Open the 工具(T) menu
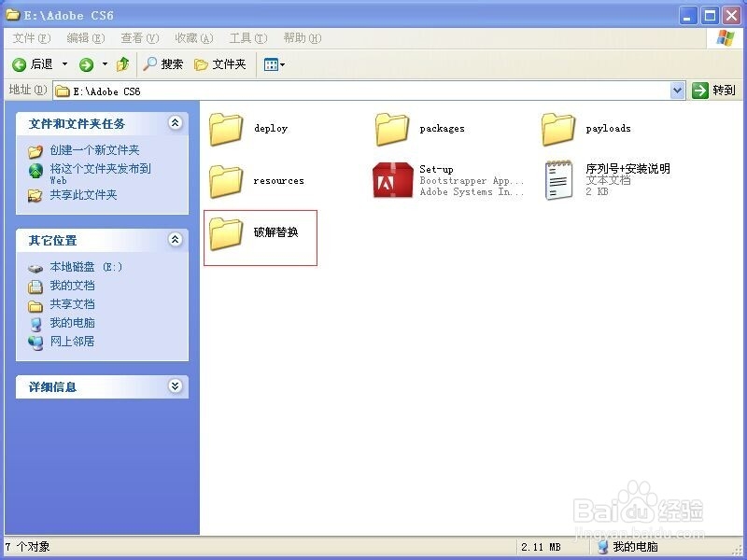The height and width of the screenshot is (560, 747). pos(248,38)
